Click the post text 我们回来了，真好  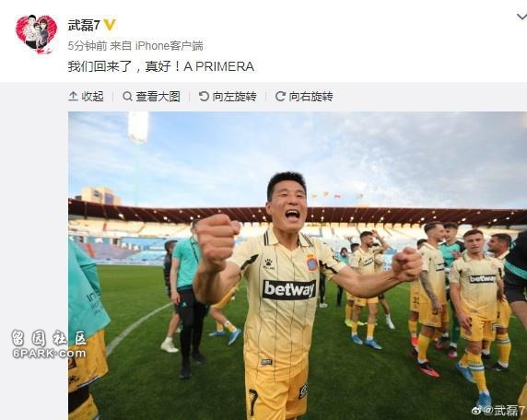tap(124, 66)
